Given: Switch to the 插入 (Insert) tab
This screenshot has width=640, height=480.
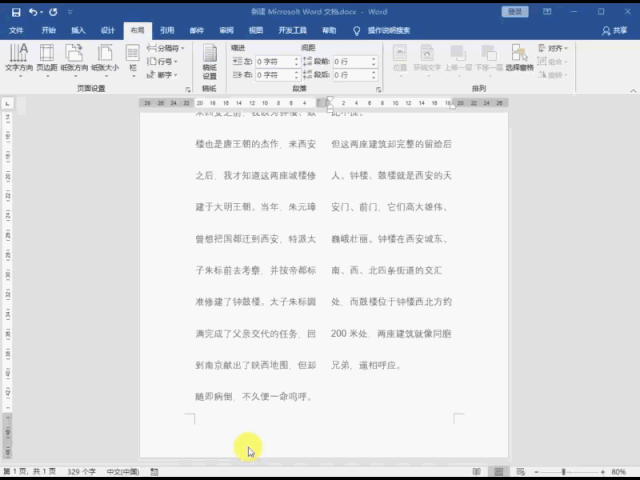Looking at the screenshot, I should [78, 30].
